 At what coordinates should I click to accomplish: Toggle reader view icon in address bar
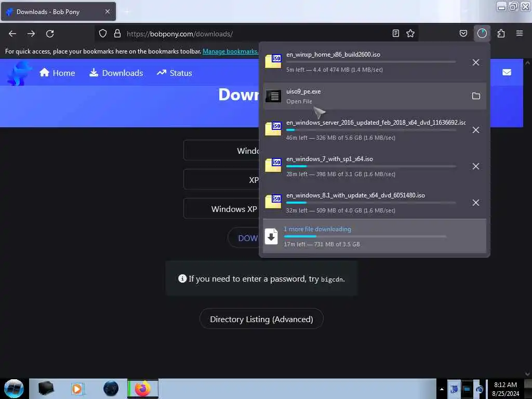click(x=395, y=33)
